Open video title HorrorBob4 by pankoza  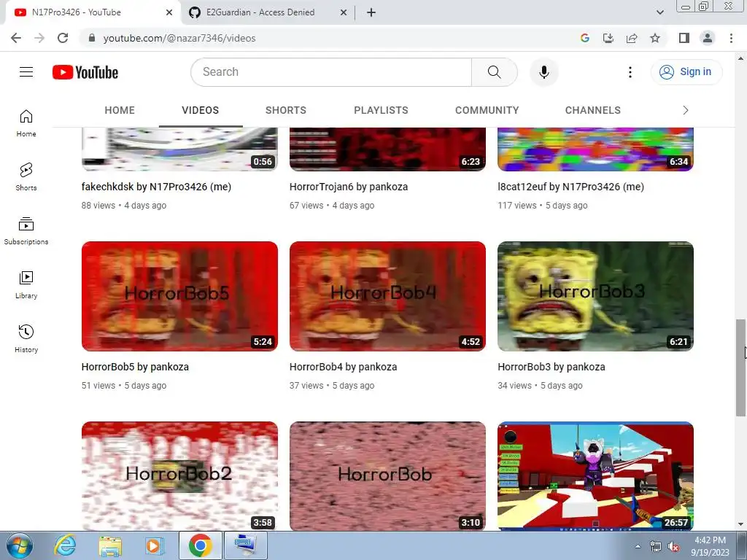click(x=343, y=367)
